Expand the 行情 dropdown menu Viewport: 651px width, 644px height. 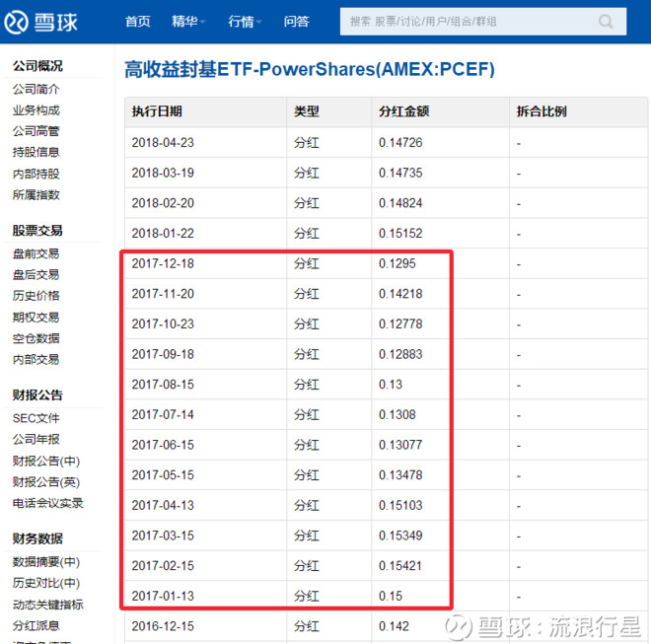pyautogui.click(x=245, y=21)
